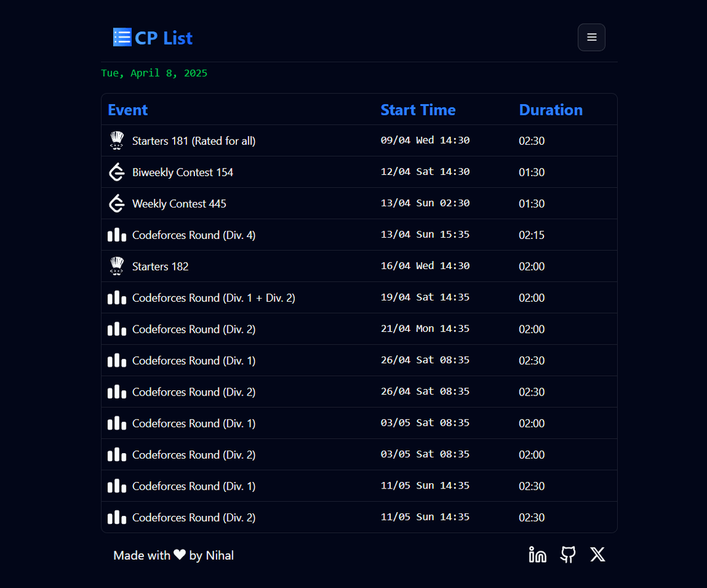Image resolution: width=707 pixels, height=588 pixels.
Task: Open the hamburger menu button
Action: coord(591,37)
